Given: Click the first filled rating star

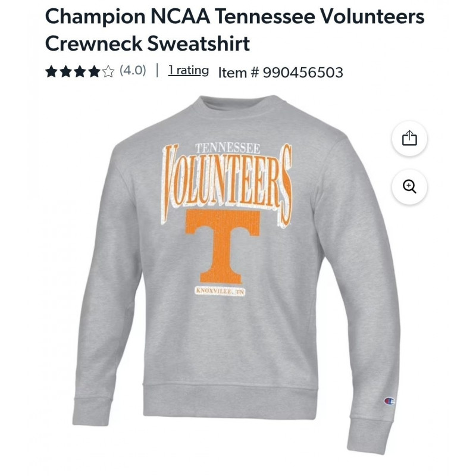Looking at the screenshot, I should [x=51, y=71].
